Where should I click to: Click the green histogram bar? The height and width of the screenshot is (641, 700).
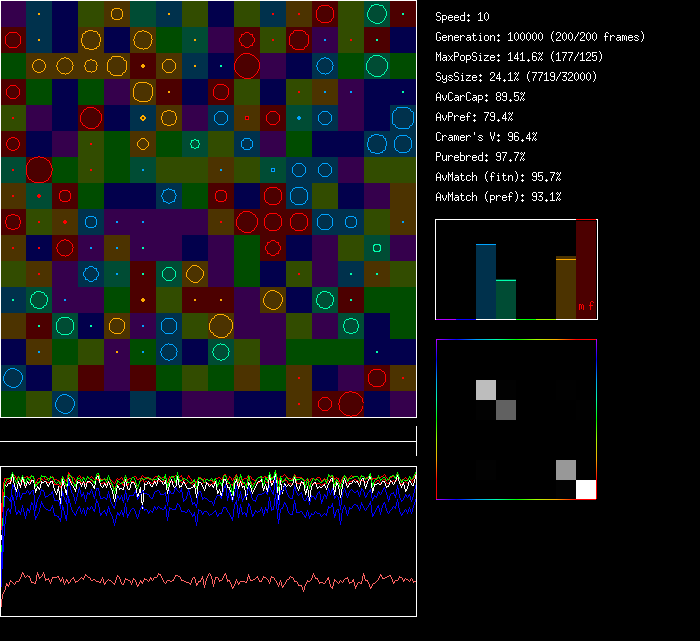tap(506, 299)
